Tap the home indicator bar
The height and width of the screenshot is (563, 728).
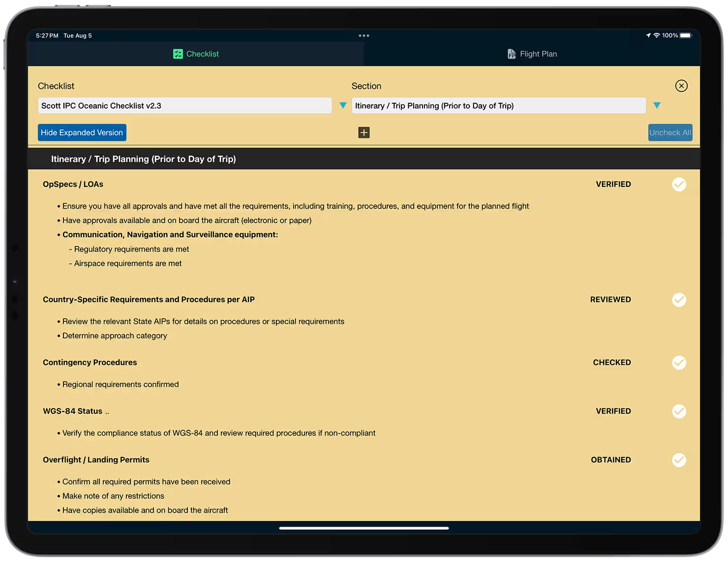pyautogui.click(x=364, y=528)
